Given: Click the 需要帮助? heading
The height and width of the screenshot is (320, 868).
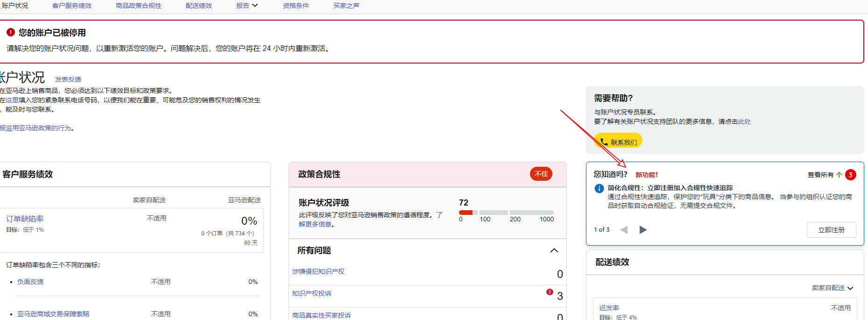Looking at the screenshot, I should coord(613,98).
